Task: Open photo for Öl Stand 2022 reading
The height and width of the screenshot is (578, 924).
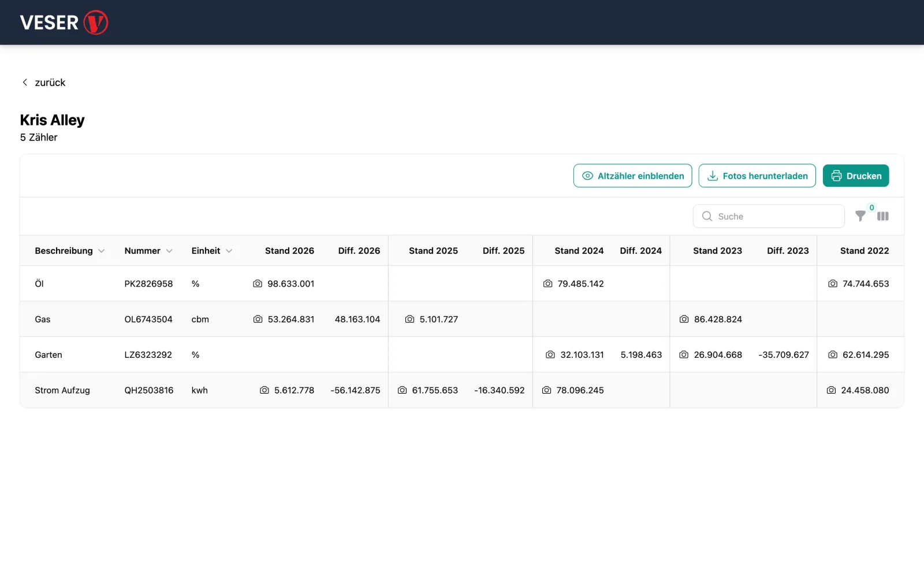Action: click(833, 284)
